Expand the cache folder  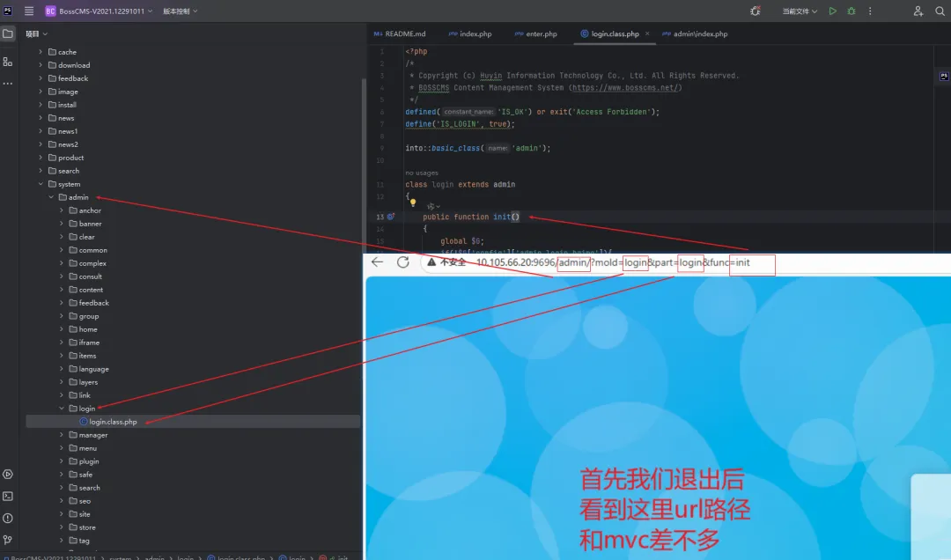coord(41,52)
